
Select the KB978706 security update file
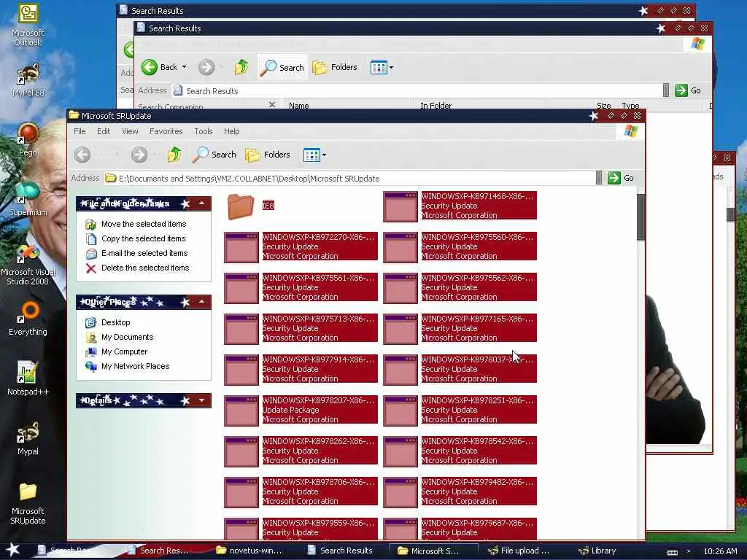(301, 492)
